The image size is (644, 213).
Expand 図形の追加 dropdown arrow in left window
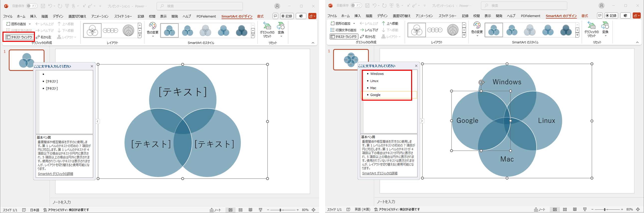click(x=30, y=24)
